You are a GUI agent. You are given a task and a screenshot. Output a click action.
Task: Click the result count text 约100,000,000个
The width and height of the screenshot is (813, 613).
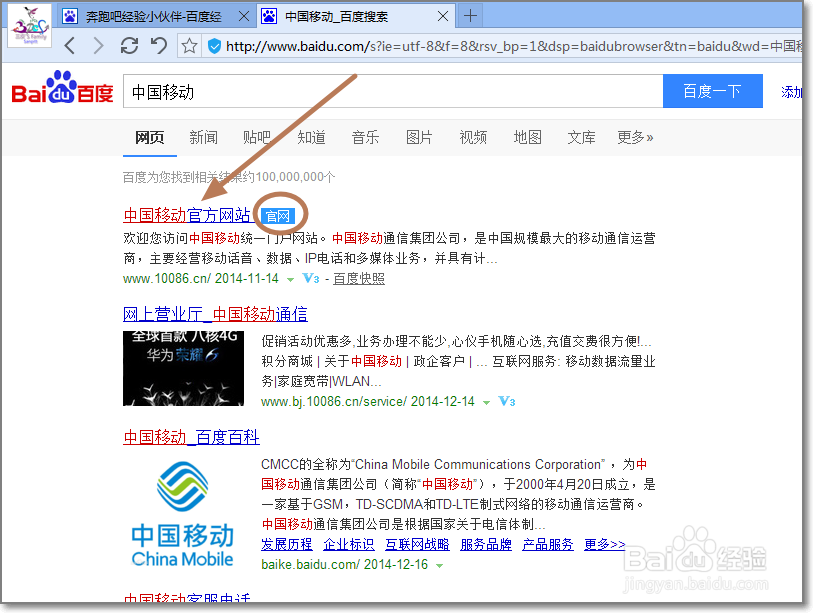(289, 177)
